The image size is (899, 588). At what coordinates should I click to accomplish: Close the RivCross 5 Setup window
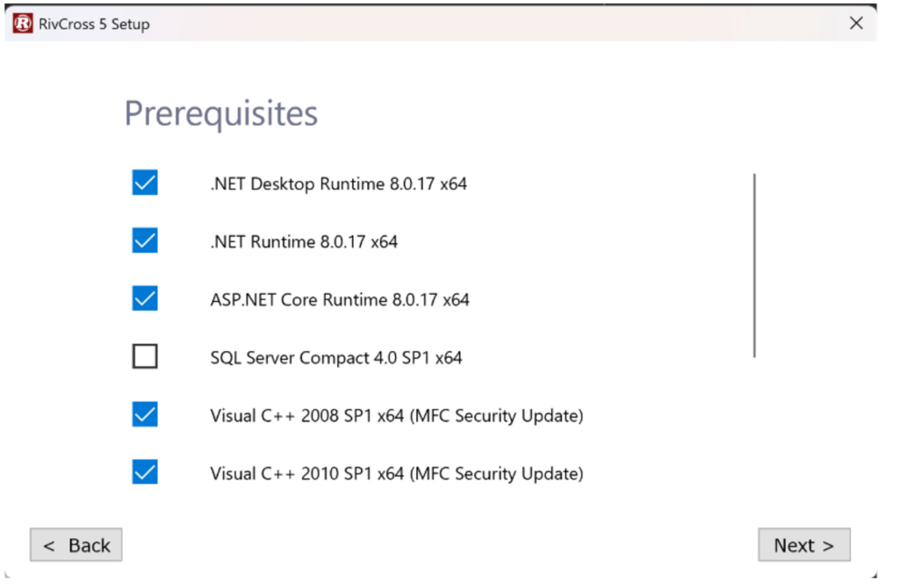point(856,24)
